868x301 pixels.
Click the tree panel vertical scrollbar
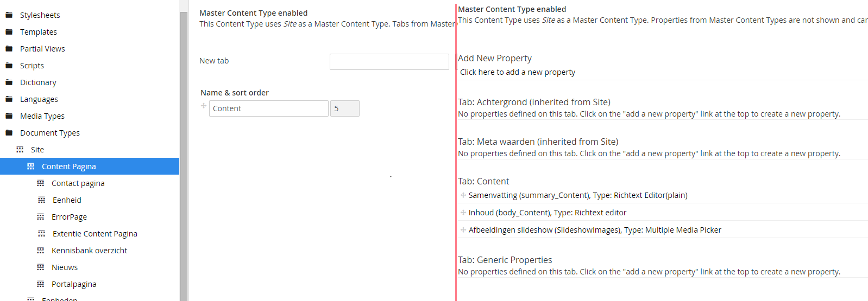184,156
